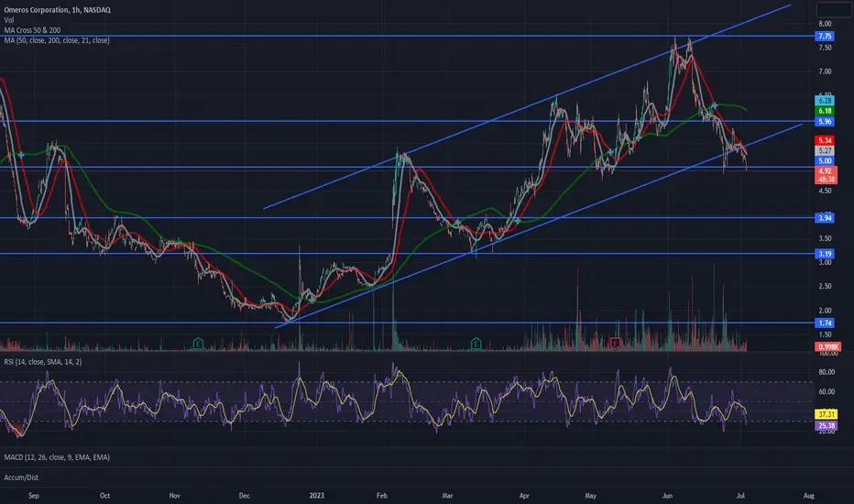This screenshot has height=504, width=854.
Task: Click the 1.74 horizontal line label
Action: 825,323
